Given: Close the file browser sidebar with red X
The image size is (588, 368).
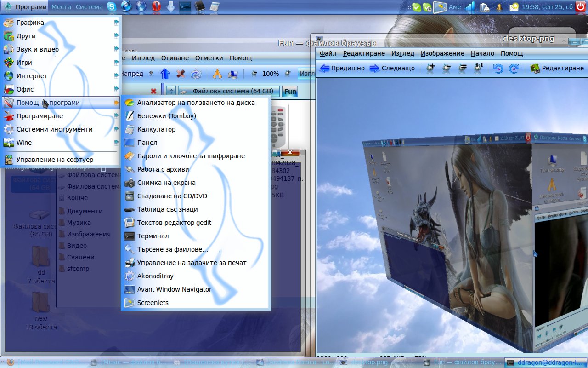Looking at the screenshot, I should click(x=153, y=91).
